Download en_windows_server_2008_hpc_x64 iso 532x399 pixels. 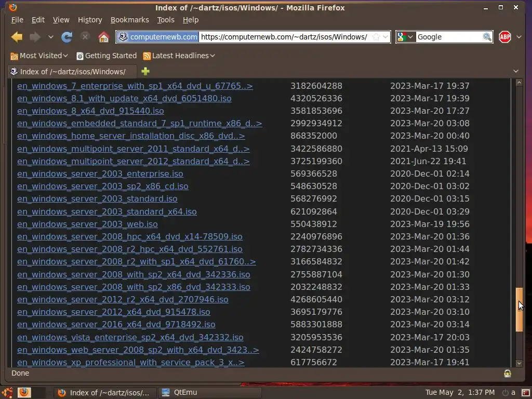tap(130, 236)
